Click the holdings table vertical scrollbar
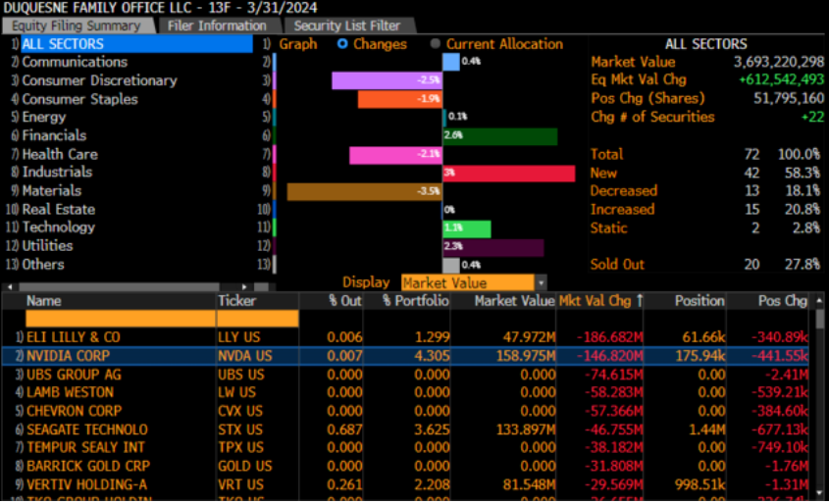829x504 pixels. (819, 319)
